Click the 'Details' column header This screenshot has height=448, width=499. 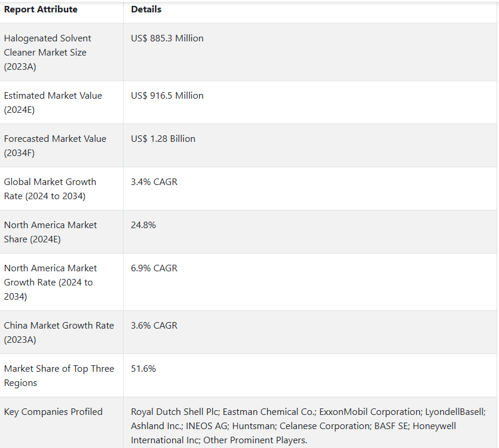click(x=146, y=9)
